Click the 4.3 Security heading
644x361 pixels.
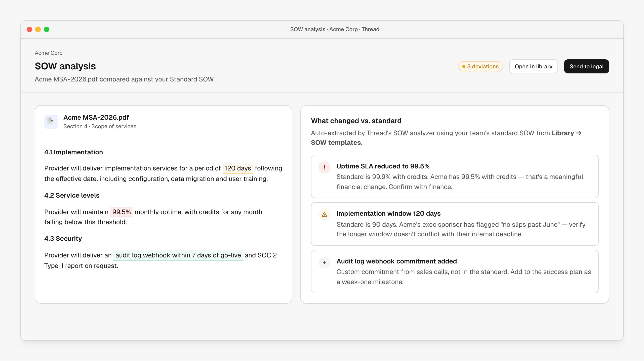pyautogui.click(x=63, y=239)
